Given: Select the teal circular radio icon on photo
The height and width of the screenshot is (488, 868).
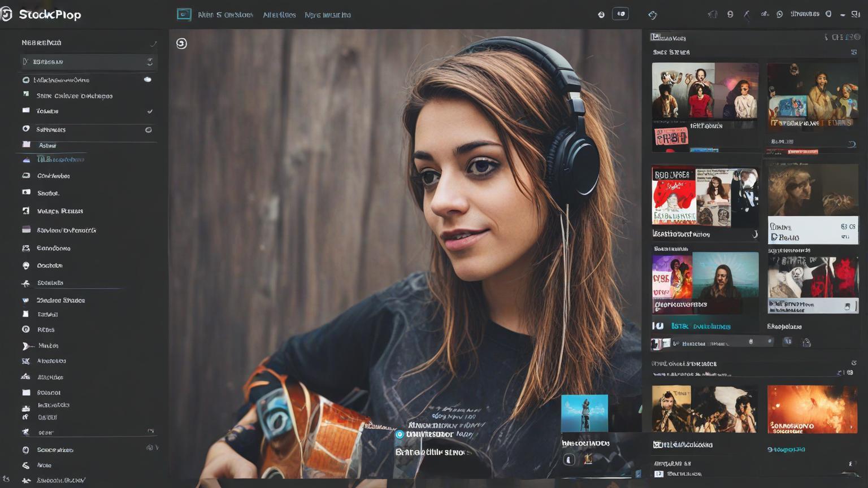Looking at the screenshot, I should coord(400,434).
